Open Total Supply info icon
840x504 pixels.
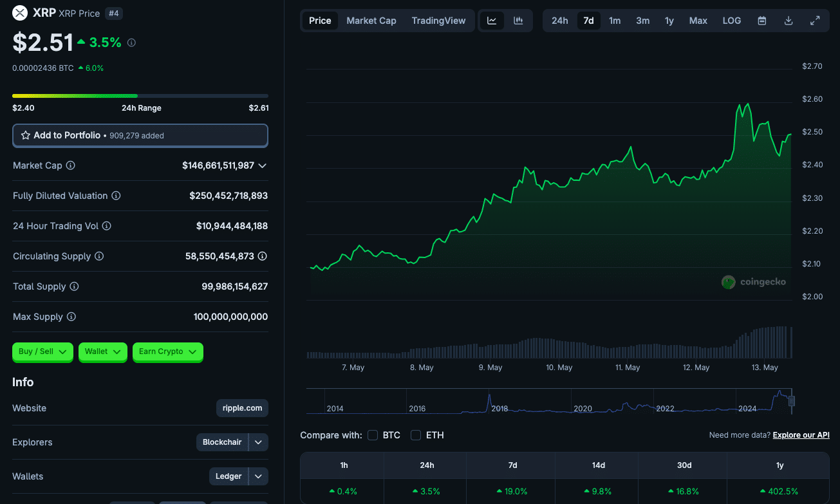coord(74,286)
